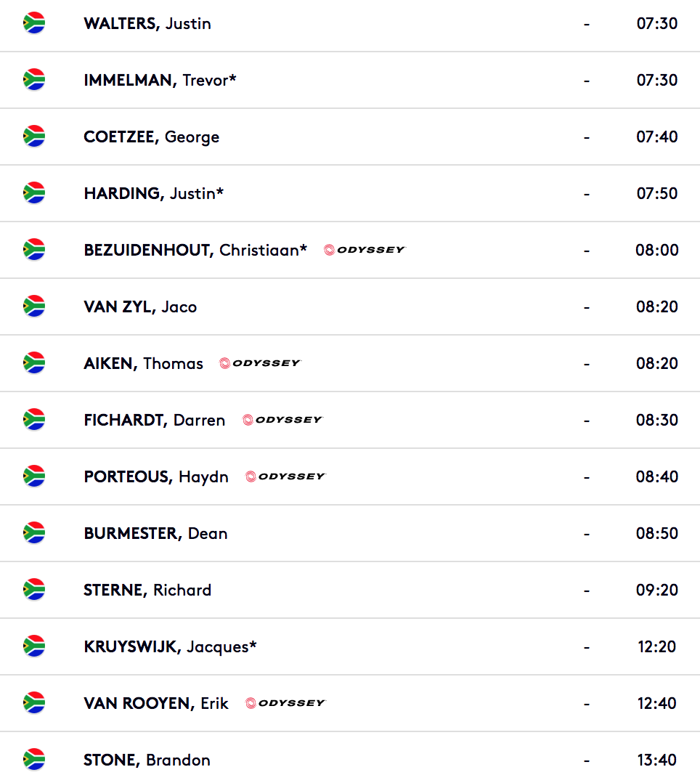Click the 09:20 tee time for Sterne

[657, 590]
